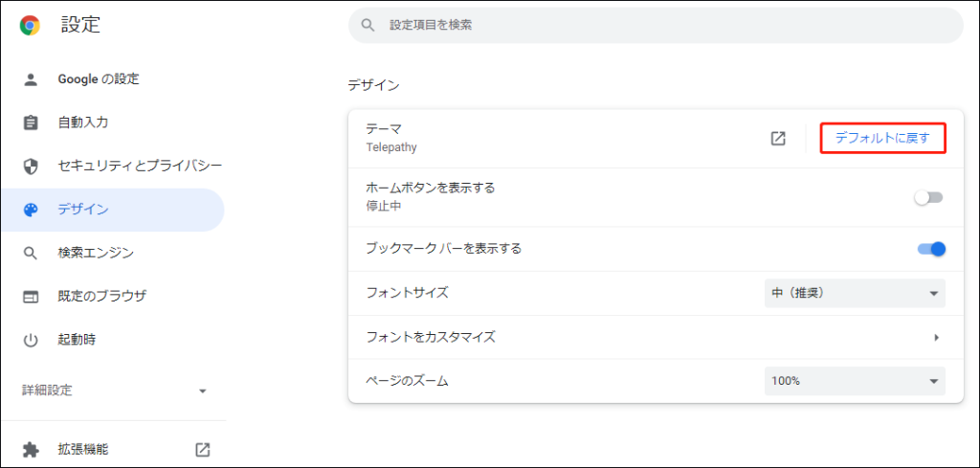The width and height of the screenshot is (980, 468).
Task: Select 自動入力 in the sidebar
Action: pos(83,123)
